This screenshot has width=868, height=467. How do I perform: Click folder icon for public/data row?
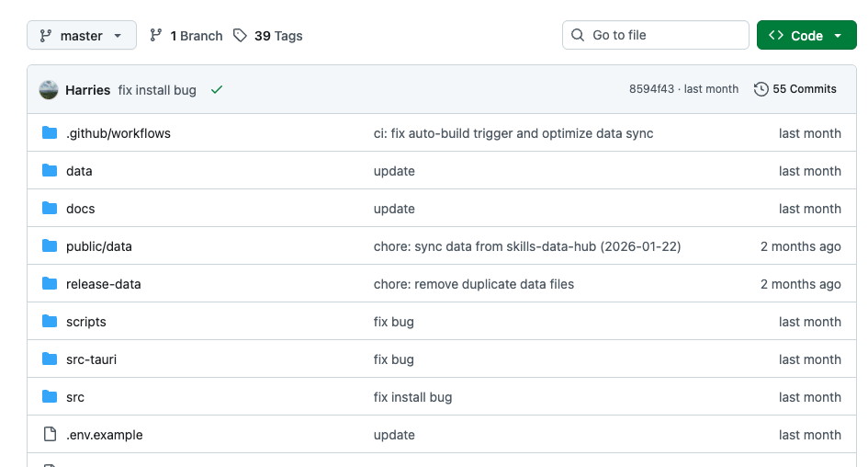(x=50, y=246)
